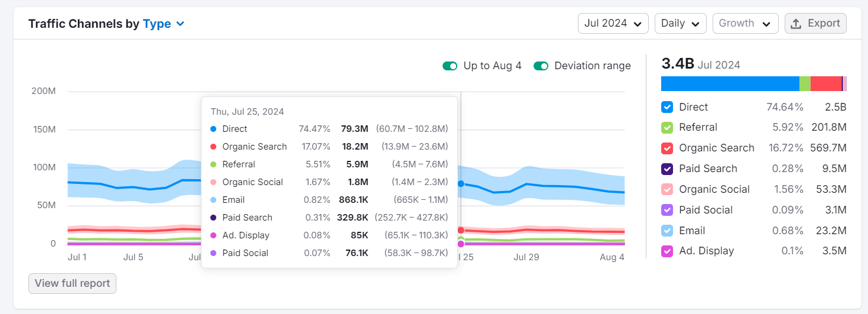The width and height of the screenshot is (868, 314).
Task: Click the View full report button
Action: [x=72, y=283]
